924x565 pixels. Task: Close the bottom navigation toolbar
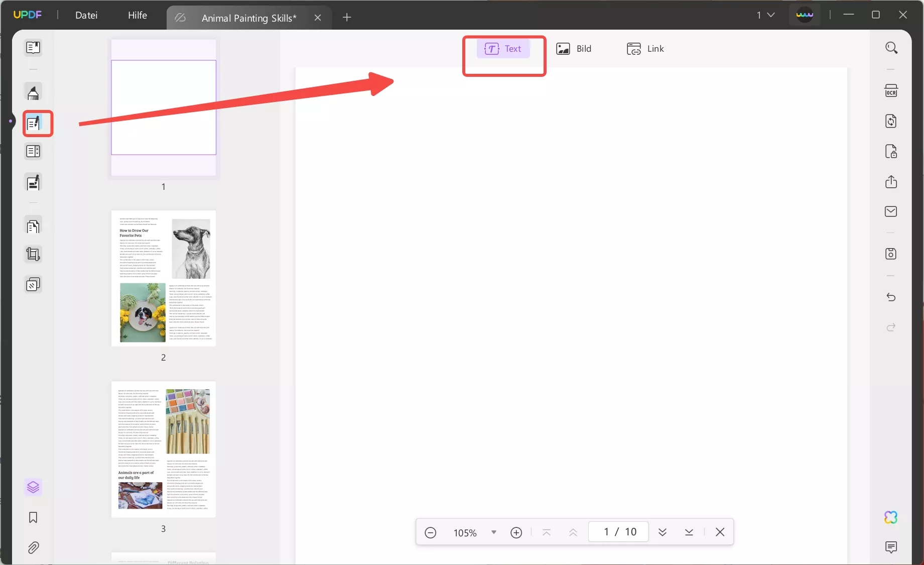720,532
